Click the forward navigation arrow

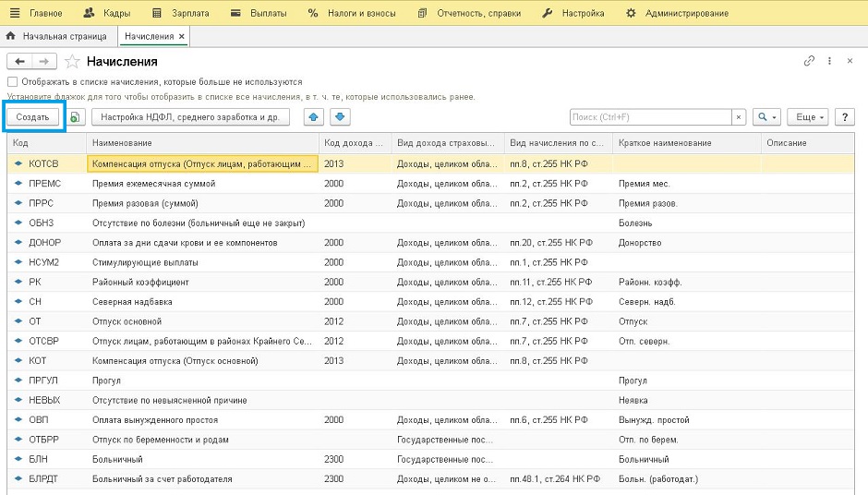click(43, 61)
